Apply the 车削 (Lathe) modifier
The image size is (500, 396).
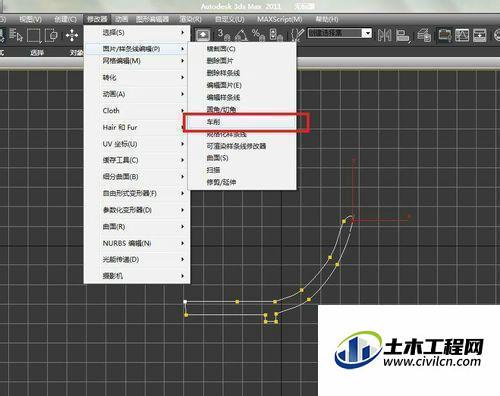(242, 122)
